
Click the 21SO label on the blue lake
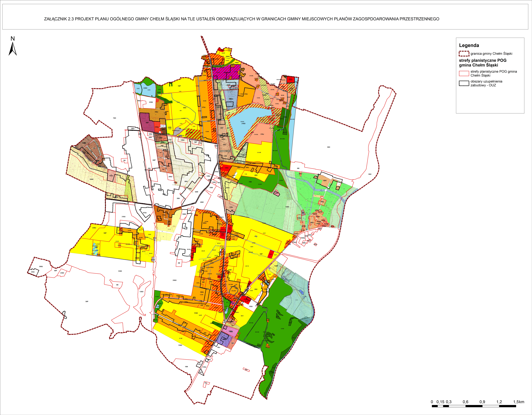click(243, 124)
